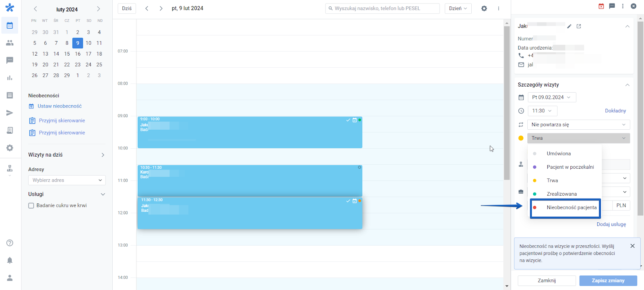644x290 pixels.
Task: Open the Dzień view dropdown
Action: pyautogui.click(x=458, y=8)
